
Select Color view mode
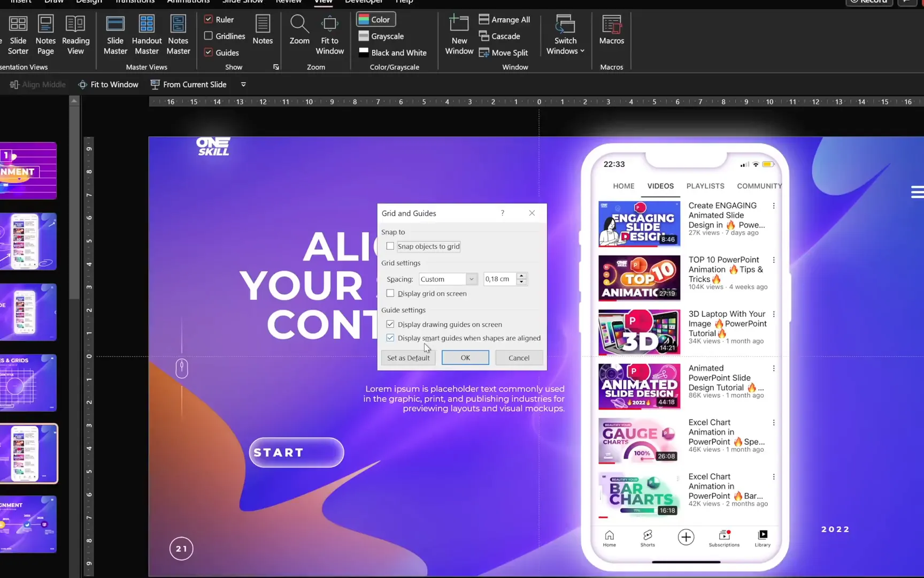(x=375, y=20)
